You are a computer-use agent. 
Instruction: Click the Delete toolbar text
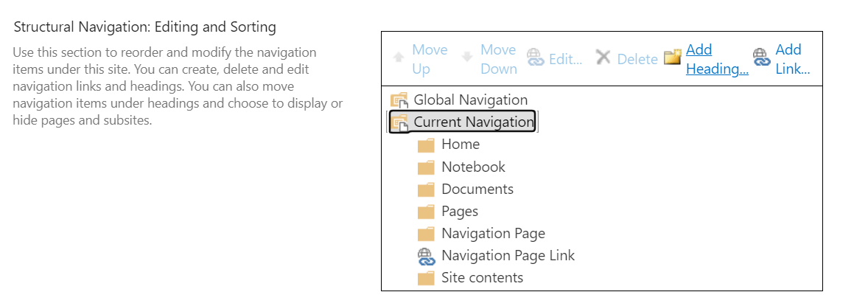pyautogui.click(x=637, y=59)
